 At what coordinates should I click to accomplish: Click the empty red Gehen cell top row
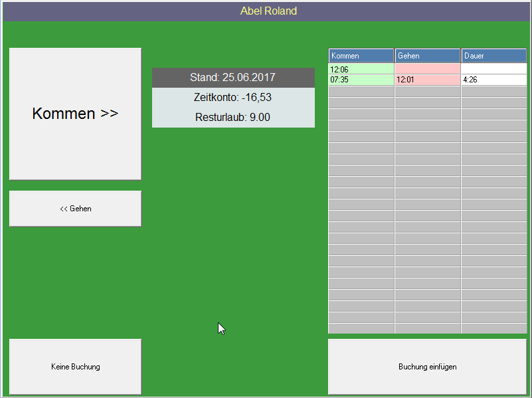[427, 69]
